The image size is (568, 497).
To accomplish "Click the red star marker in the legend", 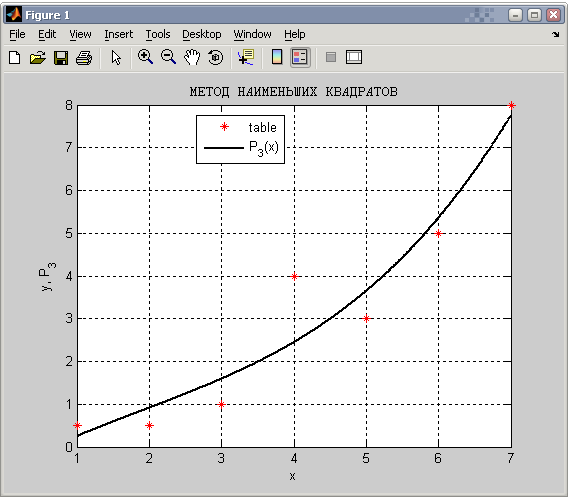I will (224, 127).
